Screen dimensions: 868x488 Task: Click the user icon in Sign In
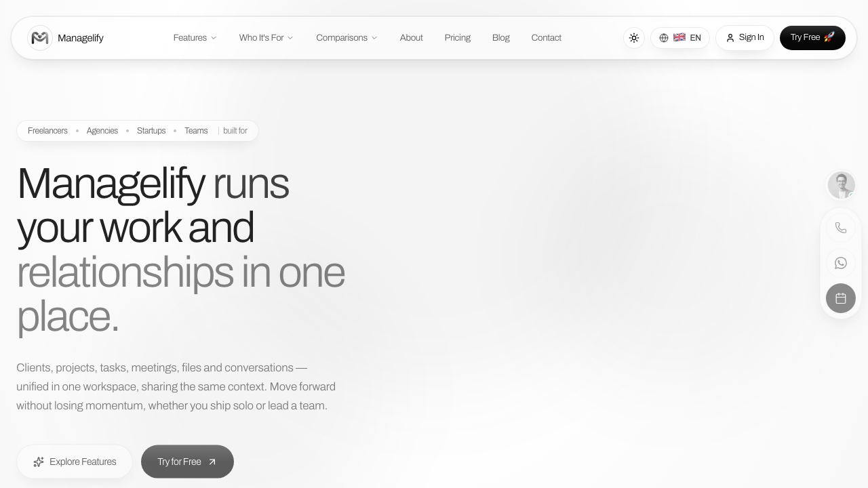tap(730, 38)
